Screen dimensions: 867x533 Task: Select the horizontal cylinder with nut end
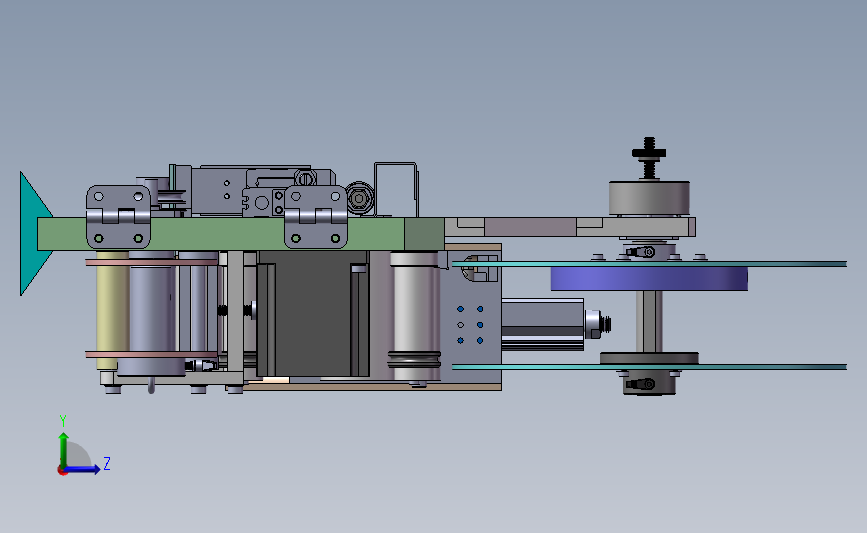coord(556,325)
